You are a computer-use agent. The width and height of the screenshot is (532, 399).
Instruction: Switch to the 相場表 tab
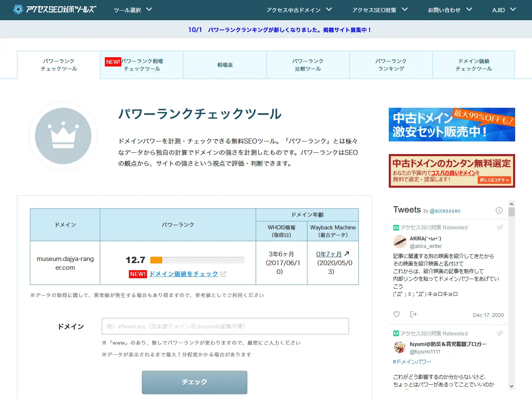(x=225, y=65)
